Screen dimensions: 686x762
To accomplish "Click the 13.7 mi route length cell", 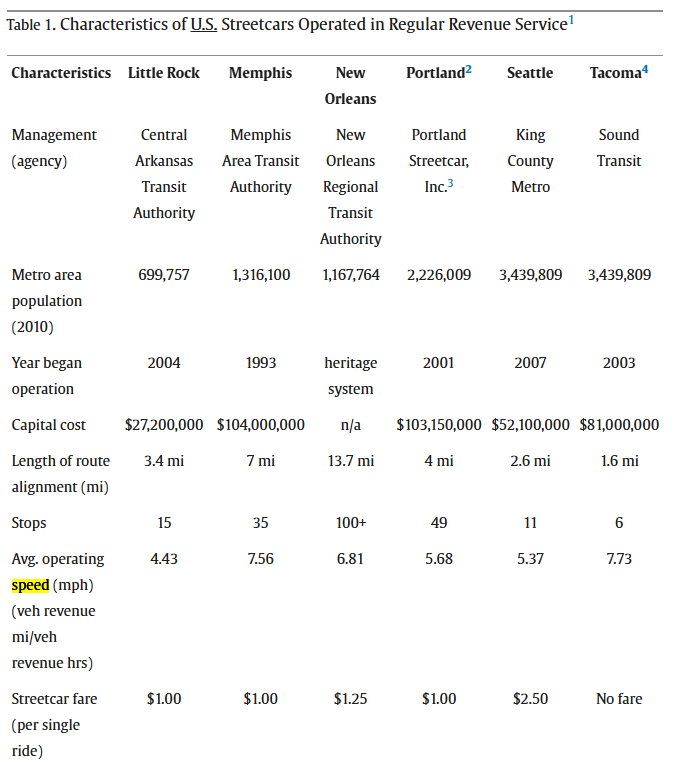I will pos(350,461).
